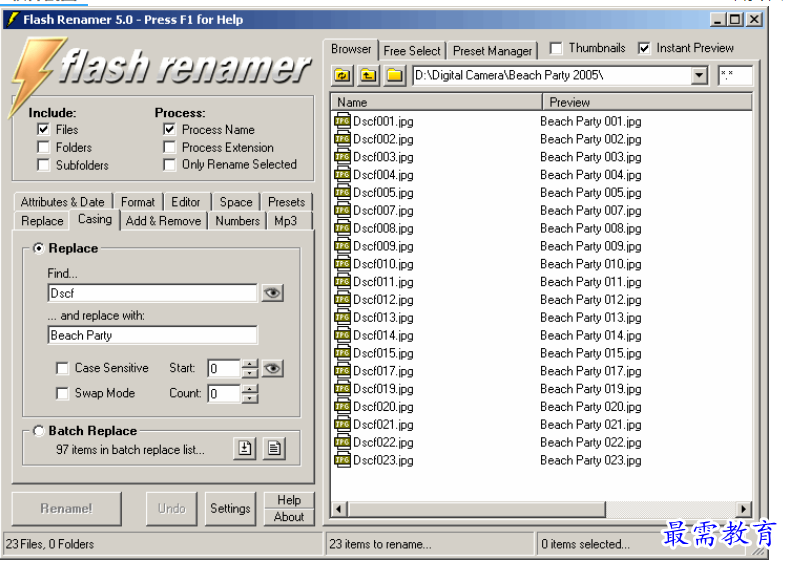Click the horizontal scrollbar thumb
785x565 pixels.
[477, 509]
